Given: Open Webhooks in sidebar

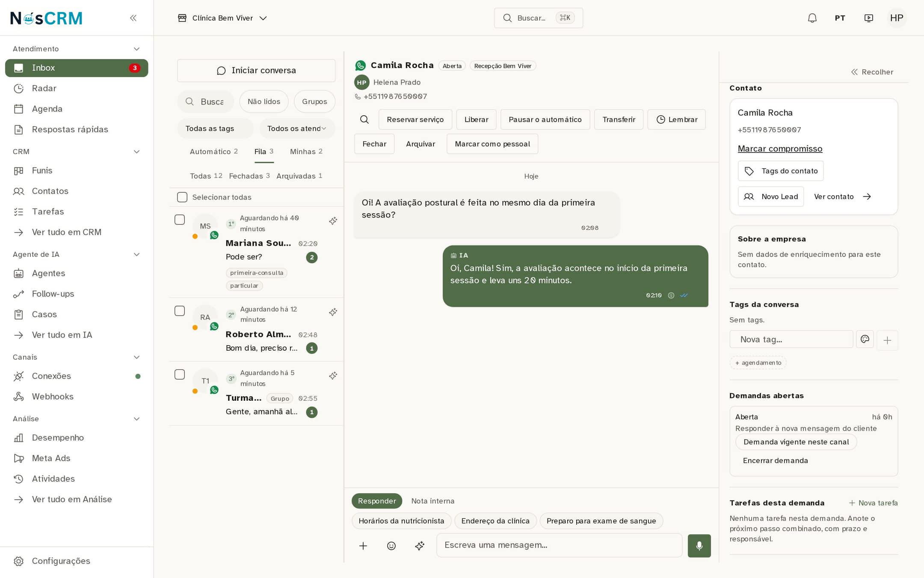Looking at the screenshot, I should (x=77, y=396).
